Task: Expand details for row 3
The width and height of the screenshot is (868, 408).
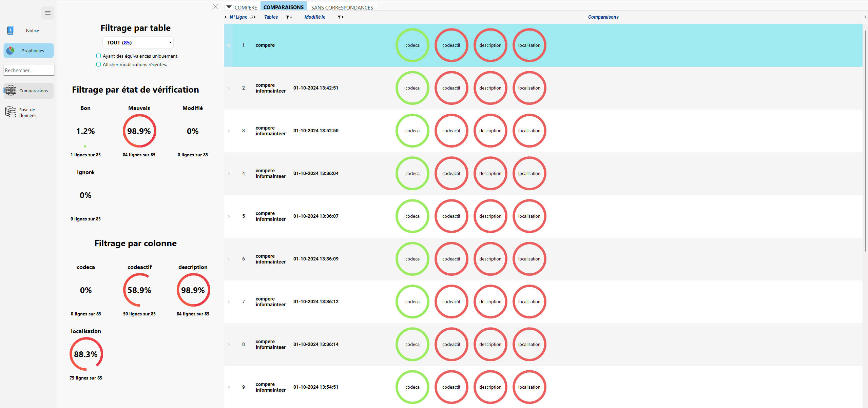Action: (x=229, y=131)
